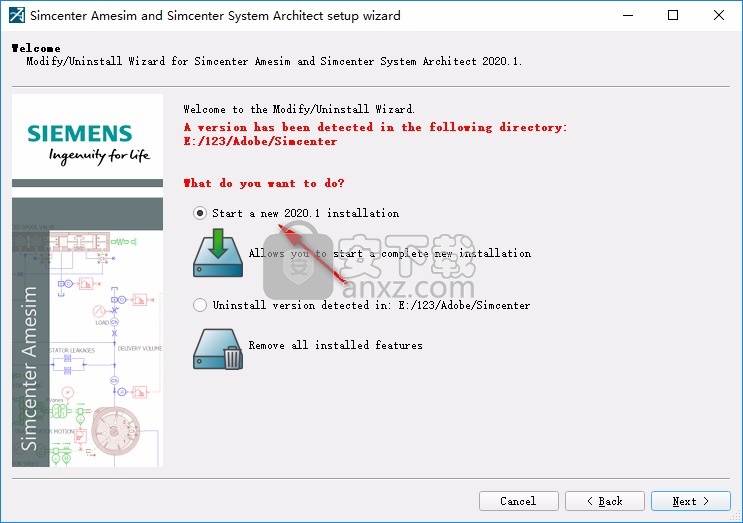The height and width of the screenshot is (523, 743).
Task: Click the download-to-drive install icon
Action: 218,253
